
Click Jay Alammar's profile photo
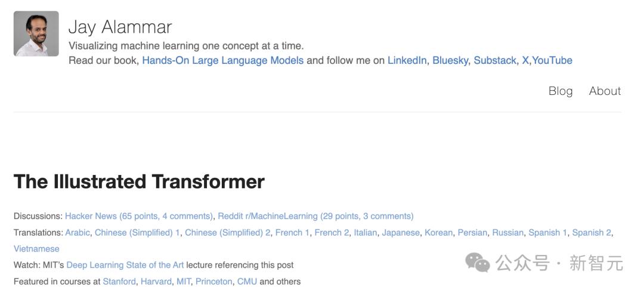point(36,34)
